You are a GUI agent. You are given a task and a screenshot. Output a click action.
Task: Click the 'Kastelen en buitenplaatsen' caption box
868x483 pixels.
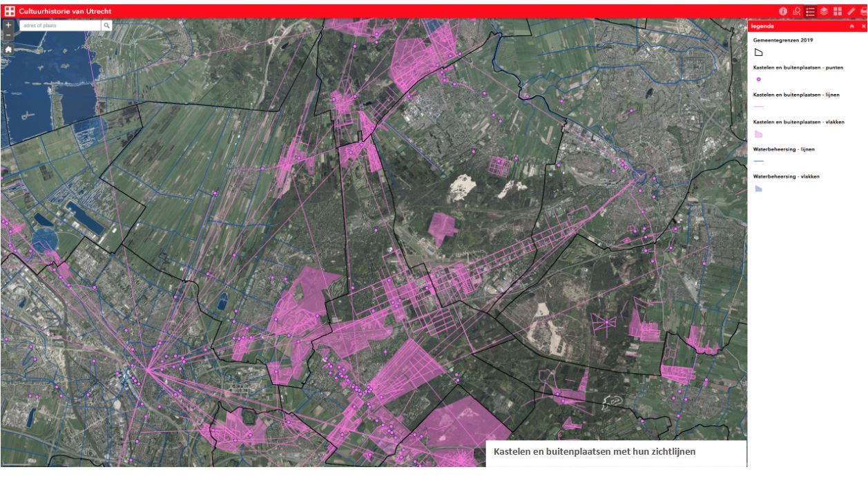tap(616, 453)
